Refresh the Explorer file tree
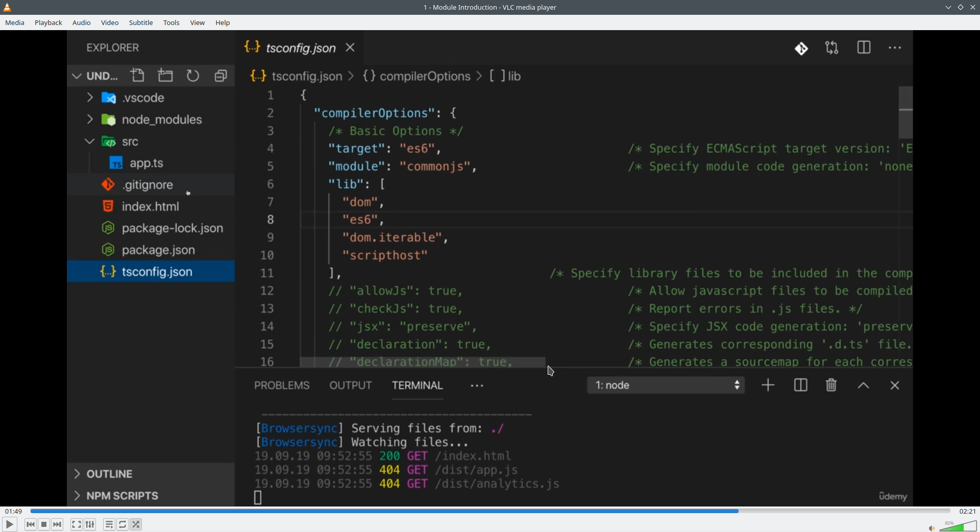This screenshot has width=980, height=532. (193, 76)
